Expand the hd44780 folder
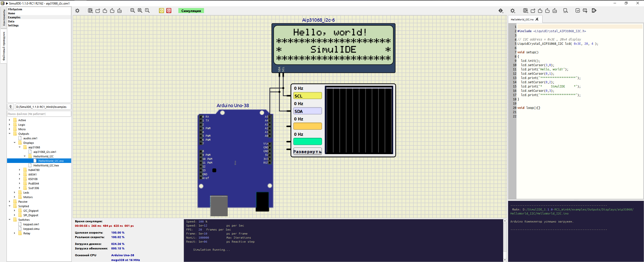The height and width of the screenshot is (262, 644). point(20,170)
